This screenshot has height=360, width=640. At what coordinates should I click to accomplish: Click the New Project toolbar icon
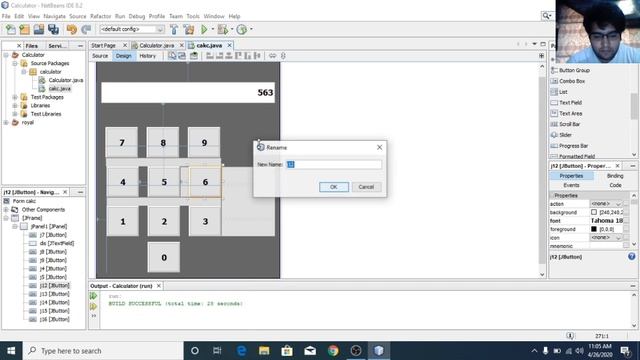pos(24,29)
